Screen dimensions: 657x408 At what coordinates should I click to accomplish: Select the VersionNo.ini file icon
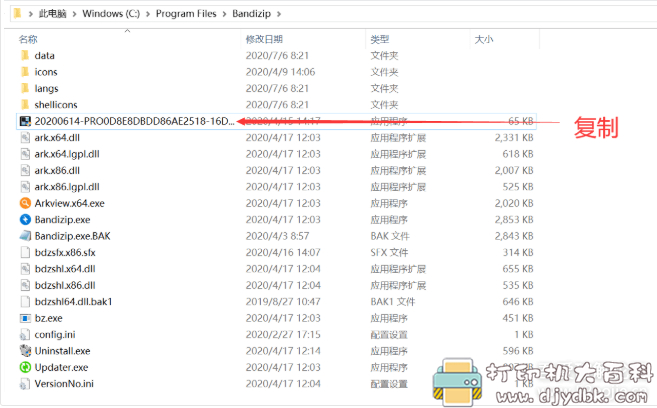click(25, 384)
